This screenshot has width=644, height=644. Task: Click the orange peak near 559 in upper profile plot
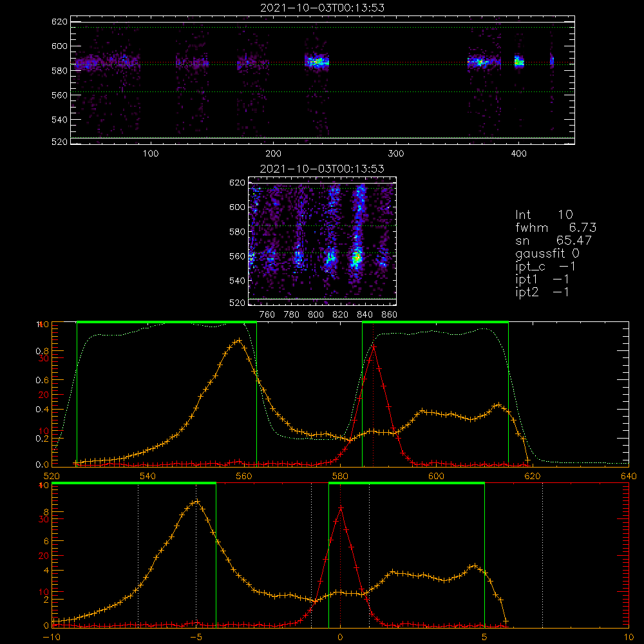pos(239,340)
